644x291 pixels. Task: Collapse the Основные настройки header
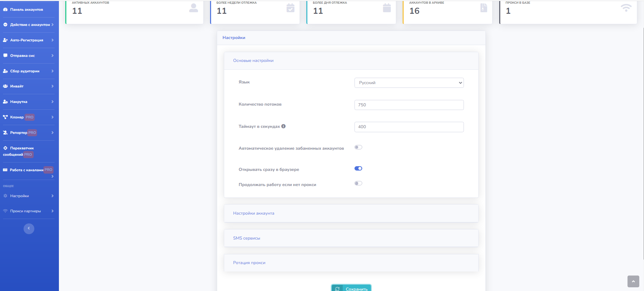(x=253, y=61)
